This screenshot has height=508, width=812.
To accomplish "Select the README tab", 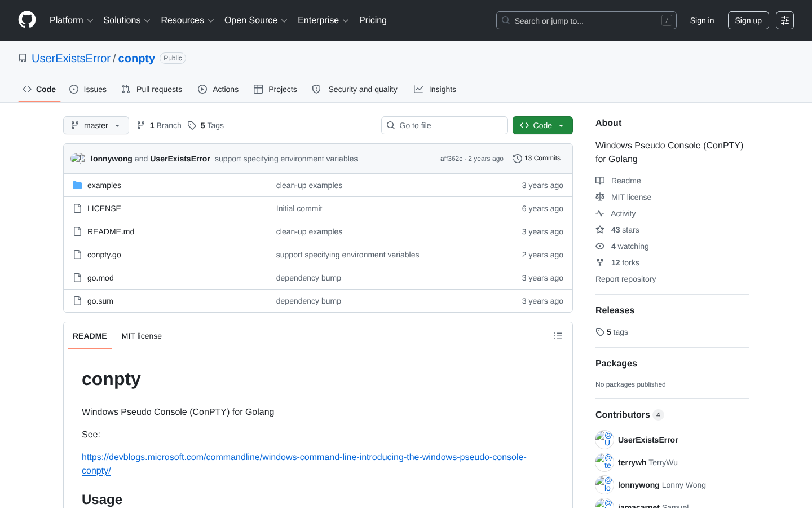I will coord(90,336).
